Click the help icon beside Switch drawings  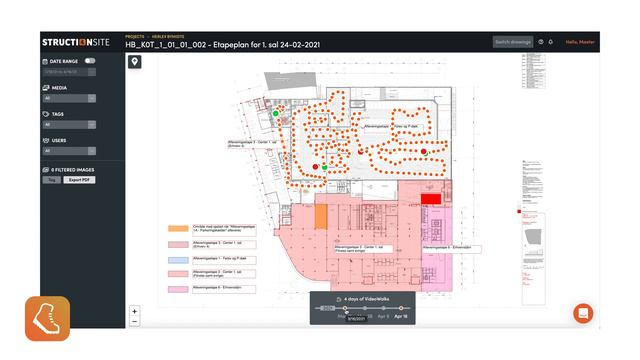point(541,42)
